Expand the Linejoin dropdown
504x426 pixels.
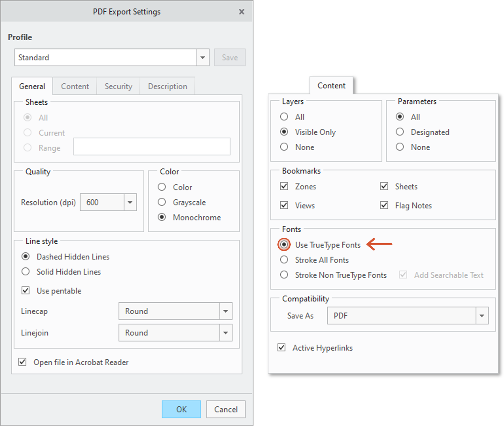pyautogui.click(x=225, y=333)
